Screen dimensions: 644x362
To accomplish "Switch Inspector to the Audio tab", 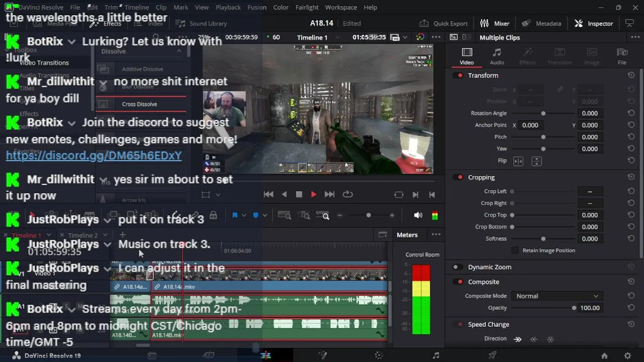I will (497, 56).
